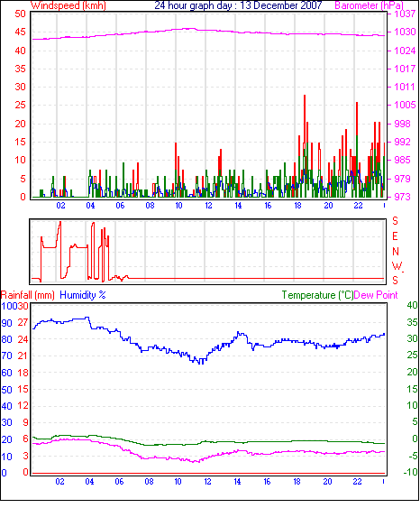Click hour 16 on the bottom graph axis
420x508 pixels.
pyautogui.click(x=267, y=482)
